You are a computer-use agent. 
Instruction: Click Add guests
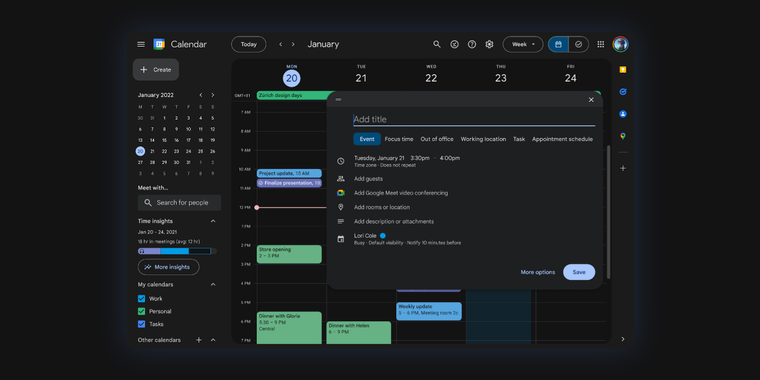click(x=368, y=179)
